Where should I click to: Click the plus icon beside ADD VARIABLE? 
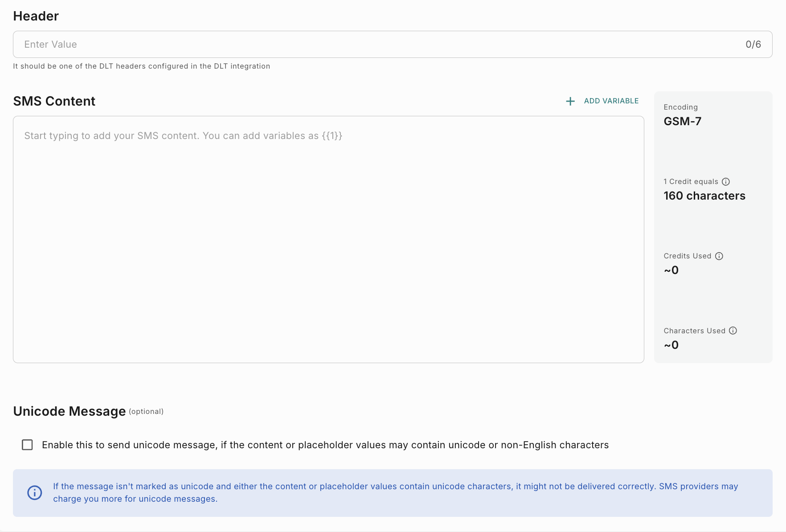coord(570,101)
